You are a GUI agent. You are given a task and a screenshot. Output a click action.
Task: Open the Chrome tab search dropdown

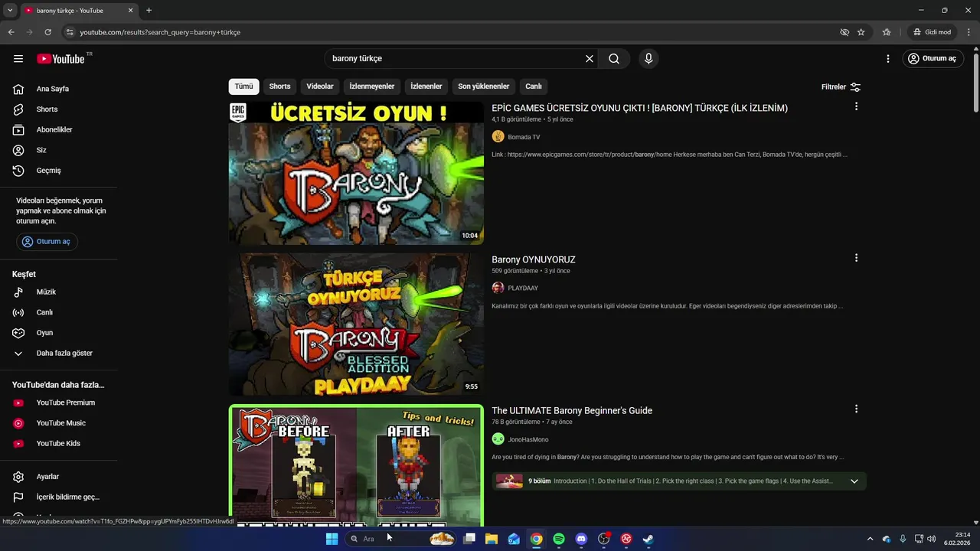pos(10,10)
